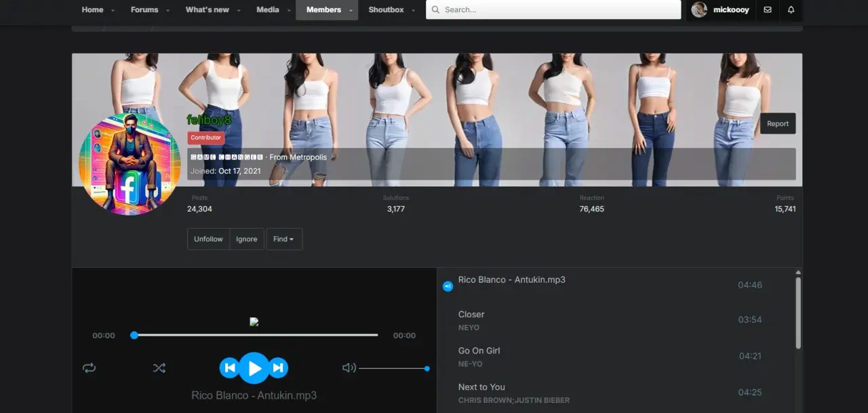Expand the Members dropdown arrow

click(351, 10)
